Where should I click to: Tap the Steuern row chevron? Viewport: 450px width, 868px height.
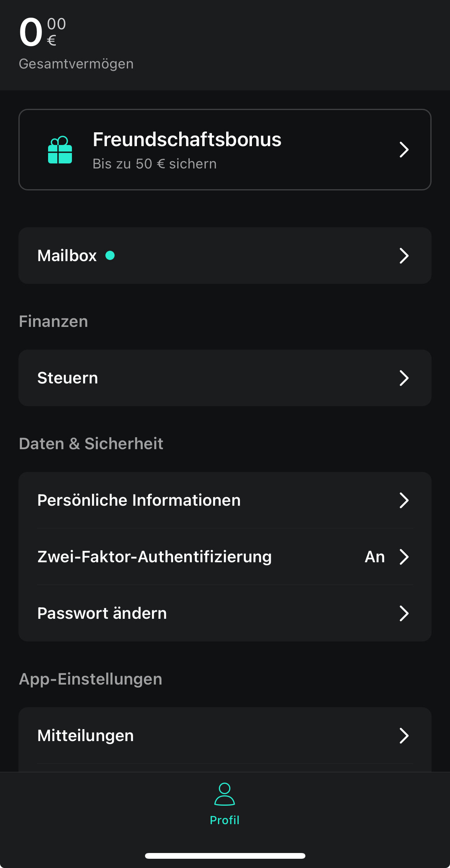pos(403,378)
